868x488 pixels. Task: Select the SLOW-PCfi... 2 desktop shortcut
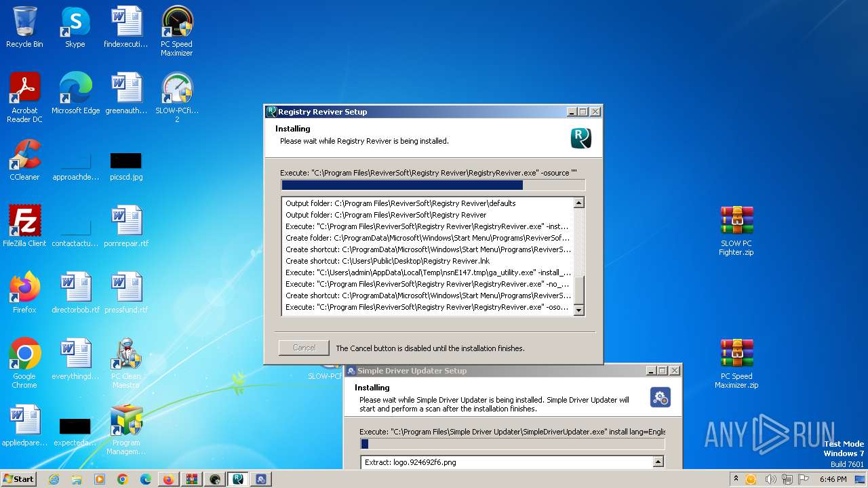(x=177, y=98)
